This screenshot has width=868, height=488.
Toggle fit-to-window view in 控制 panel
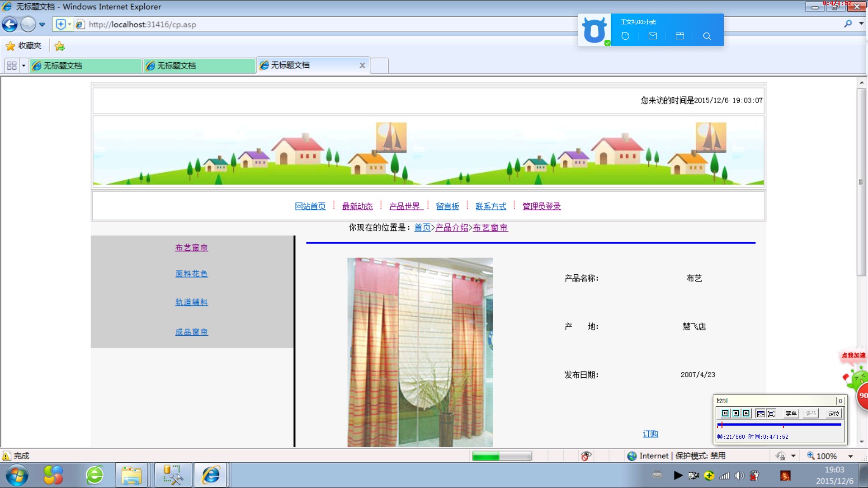click(x=760, y=413)
